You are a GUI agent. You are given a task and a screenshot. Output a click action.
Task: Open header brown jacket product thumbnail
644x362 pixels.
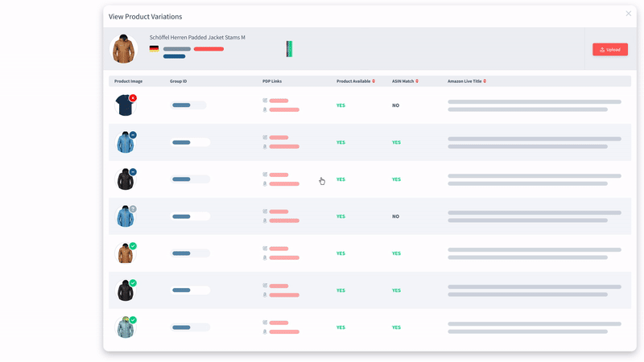(123, 49)
